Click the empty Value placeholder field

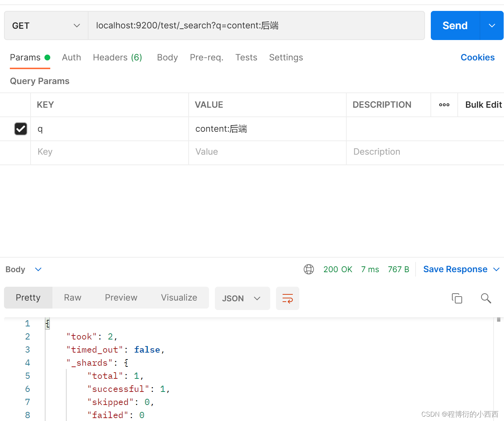267,152
